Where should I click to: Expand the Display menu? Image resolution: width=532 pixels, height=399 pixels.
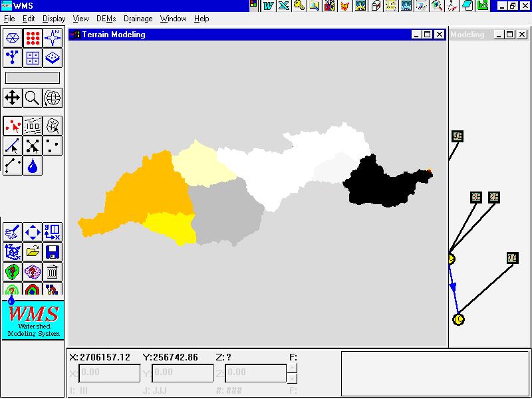(x=54, y=19)
